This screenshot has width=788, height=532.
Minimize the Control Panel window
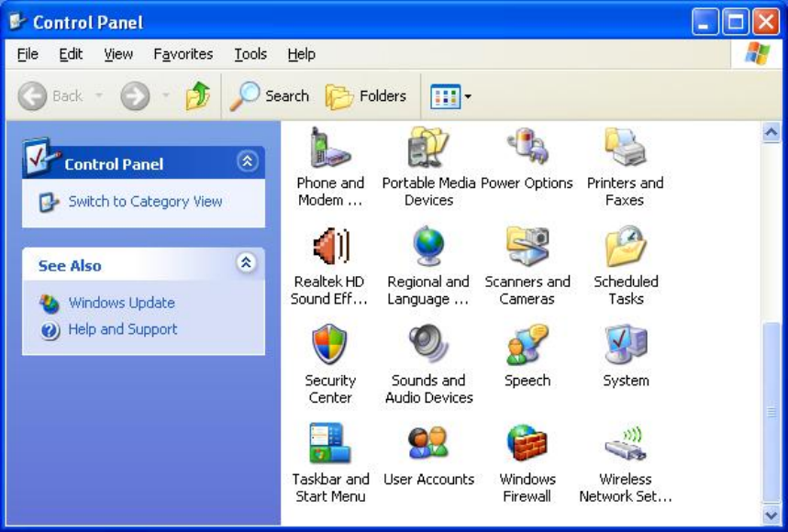tap(705, 22)
